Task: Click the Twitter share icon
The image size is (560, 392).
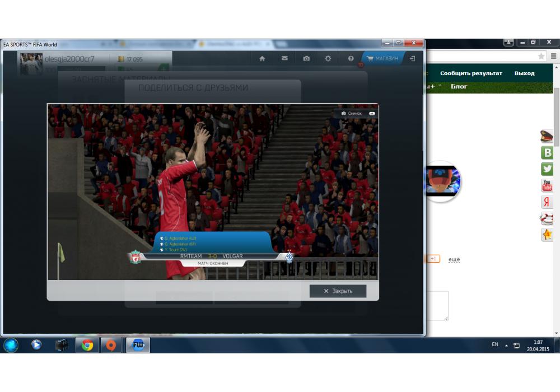Action: coord(547,169)
